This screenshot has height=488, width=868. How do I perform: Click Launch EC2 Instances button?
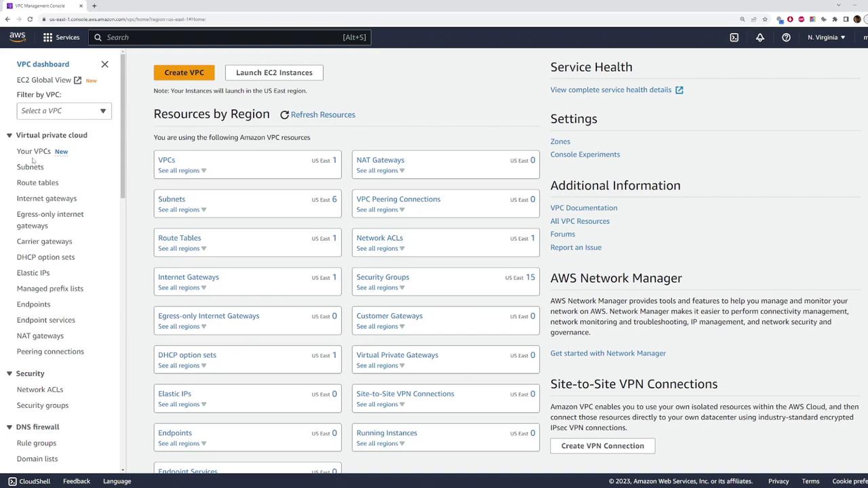click(274, 73)
